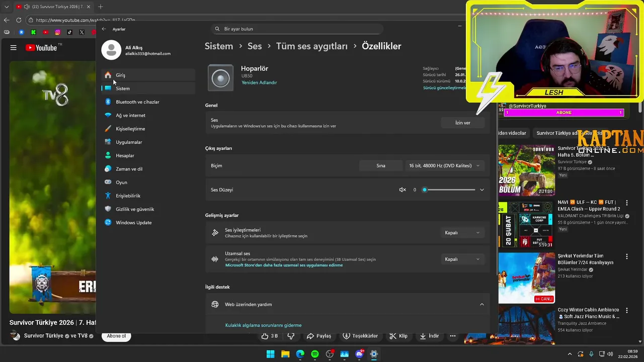Viewport: 644px width, 362px height.
Task: Click the 'Tüm ses aygıtları' breadcrumb
Action: tap(312, 46)
